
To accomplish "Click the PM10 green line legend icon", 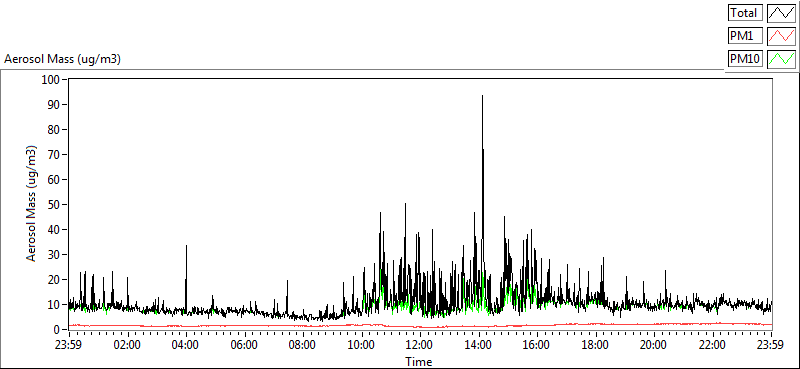I will point(782,59).
